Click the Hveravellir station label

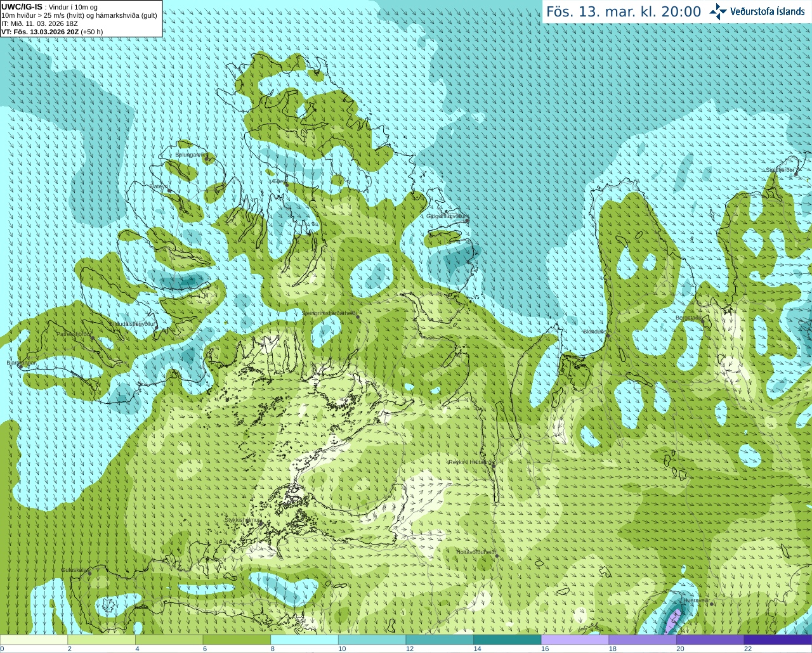[696, 600]
